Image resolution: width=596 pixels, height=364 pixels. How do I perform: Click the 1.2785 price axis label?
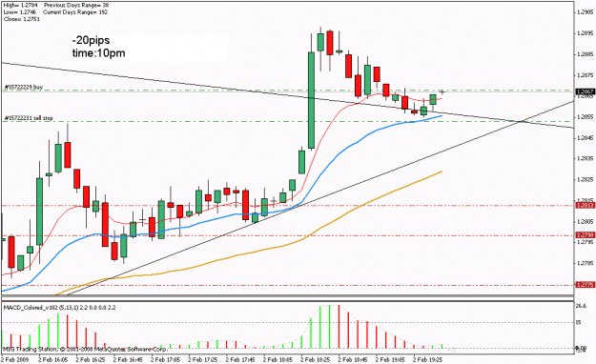586,263
